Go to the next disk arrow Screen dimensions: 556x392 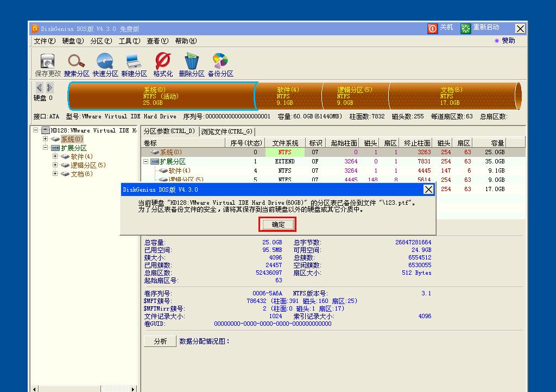point(49,87)
